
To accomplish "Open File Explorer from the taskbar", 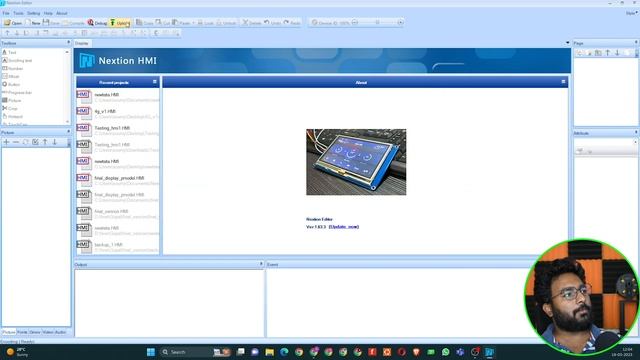I will point(269,352).
